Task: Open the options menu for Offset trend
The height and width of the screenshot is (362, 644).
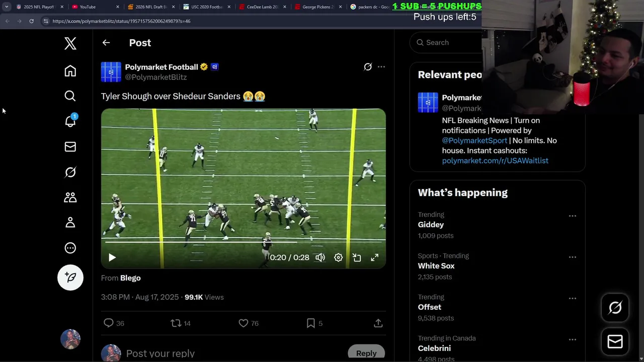Action: click(x=573, y=298)
